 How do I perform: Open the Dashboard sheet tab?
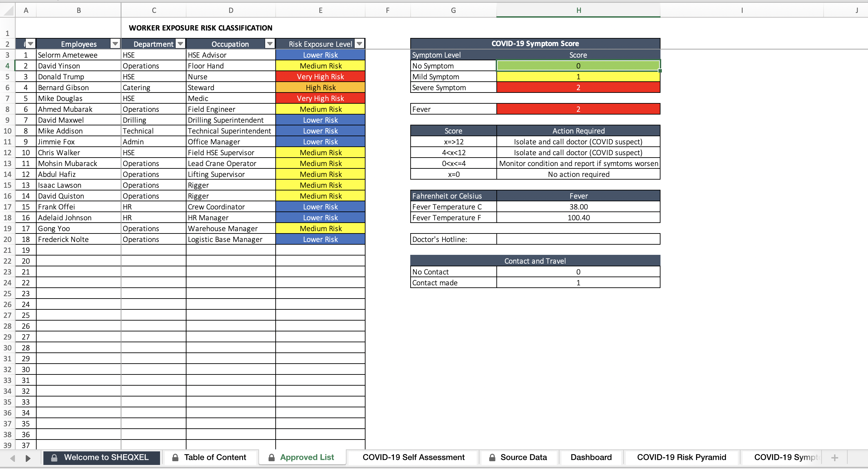(x=591, y=457)
